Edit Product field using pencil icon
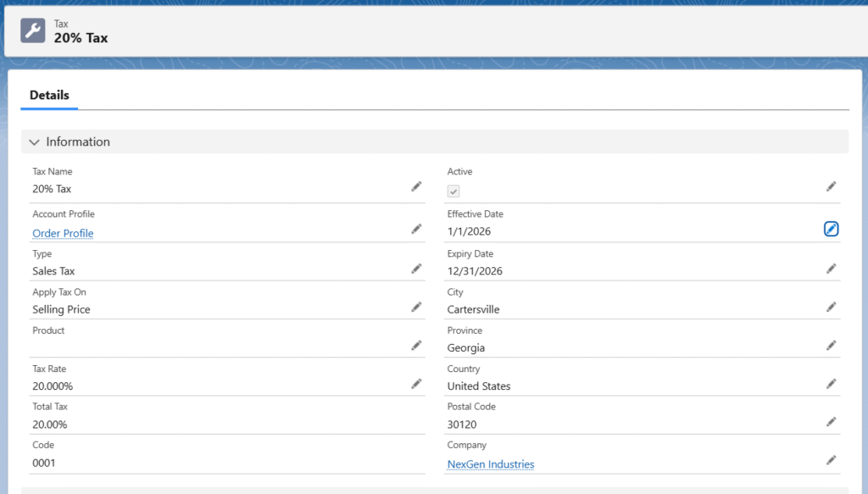 point(416,345)
